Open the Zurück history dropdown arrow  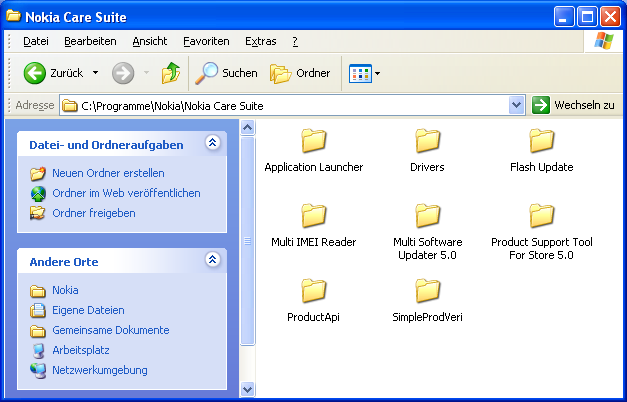(95, 73)
